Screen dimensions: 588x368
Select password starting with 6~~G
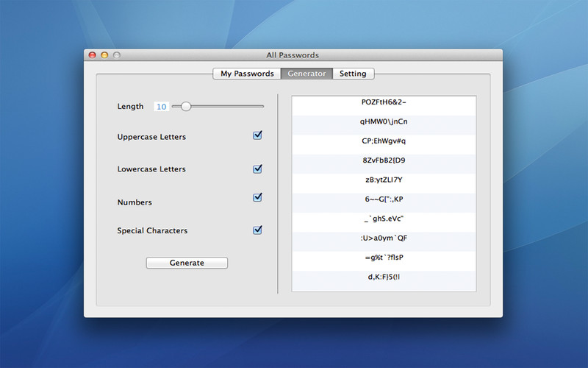(384, 203)
